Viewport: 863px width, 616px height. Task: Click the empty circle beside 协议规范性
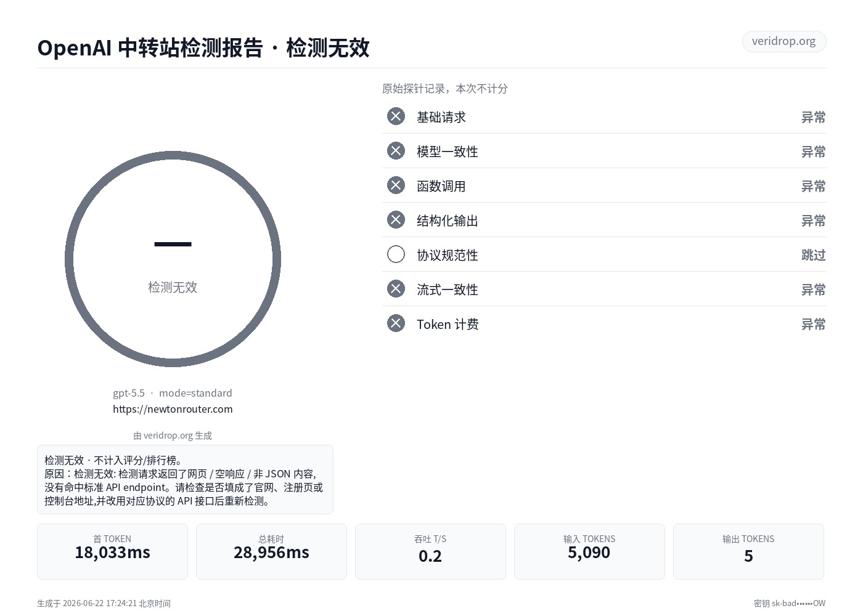(396, 254)
